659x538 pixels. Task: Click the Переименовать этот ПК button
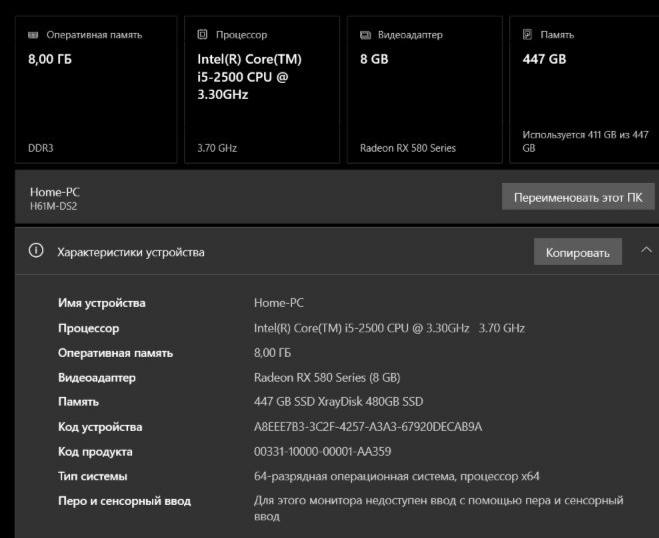(578, 197)
